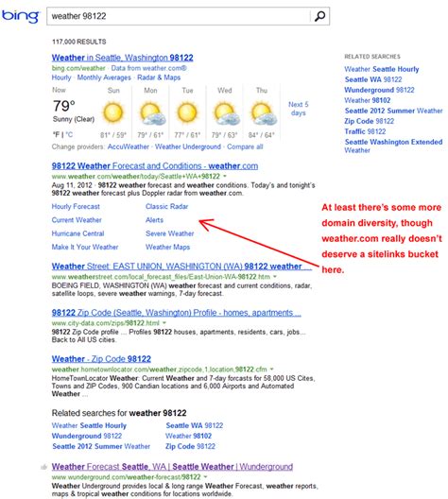Click bottom 'Weather 98102' related search

188,436
